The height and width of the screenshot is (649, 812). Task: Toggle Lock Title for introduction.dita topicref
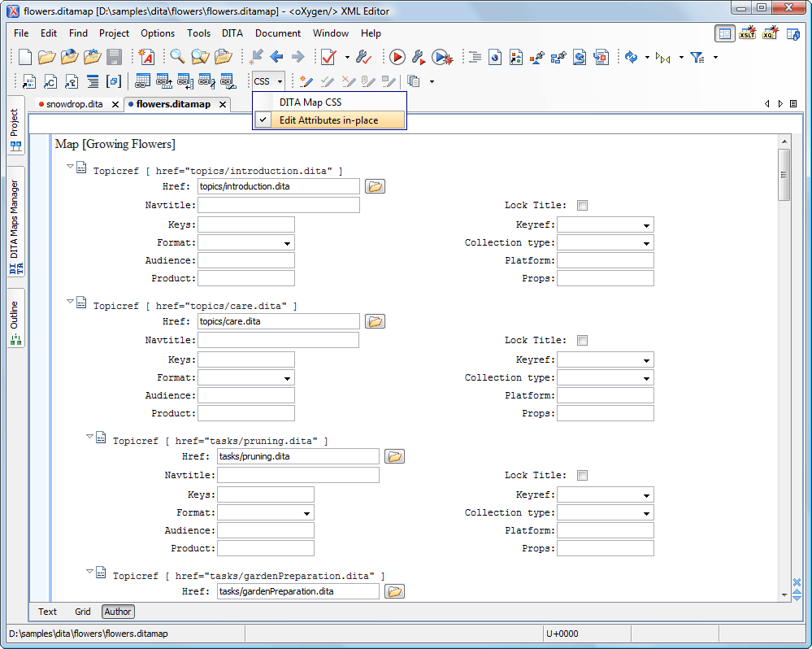tap(583, 206)
